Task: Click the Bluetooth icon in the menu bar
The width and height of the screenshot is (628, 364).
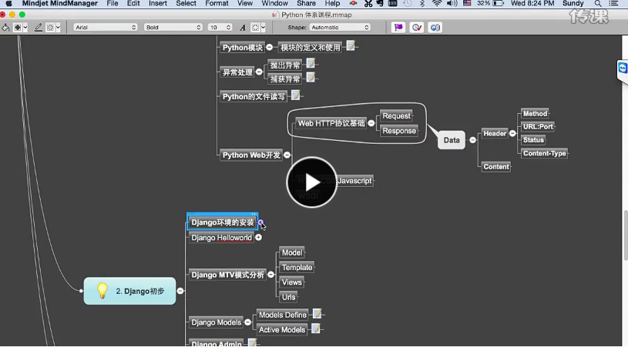Action: point(422,4)
